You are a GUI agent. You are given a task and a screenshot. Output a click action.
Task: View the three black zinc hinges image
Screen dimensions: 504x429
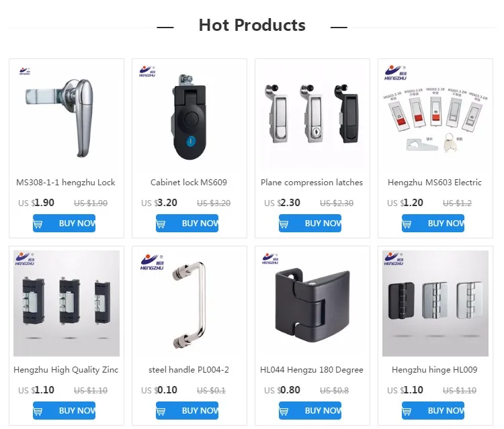tap(67, 303)
